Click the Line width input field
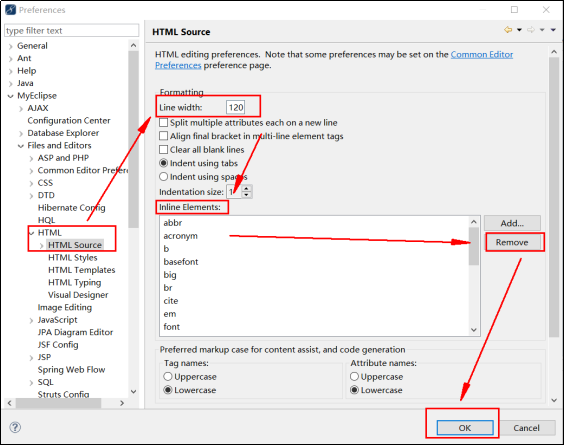Viewport: 565px width, 446px height. (235, 107)
